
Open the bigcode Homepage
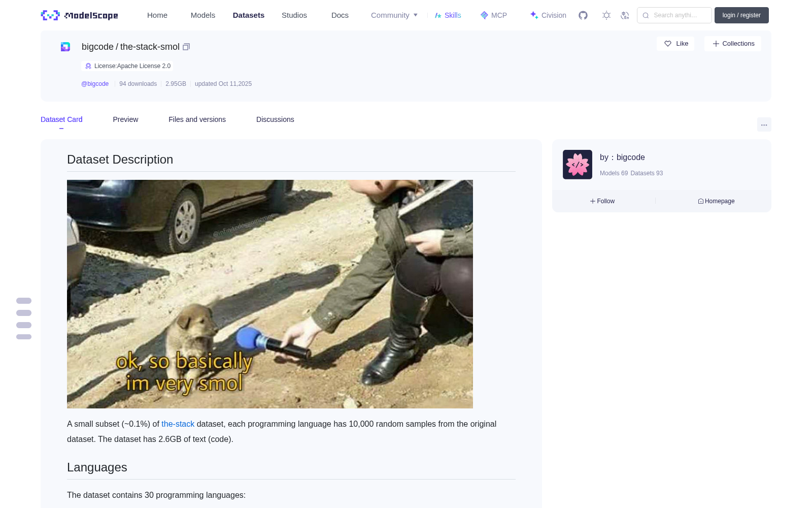click(716, 201)
